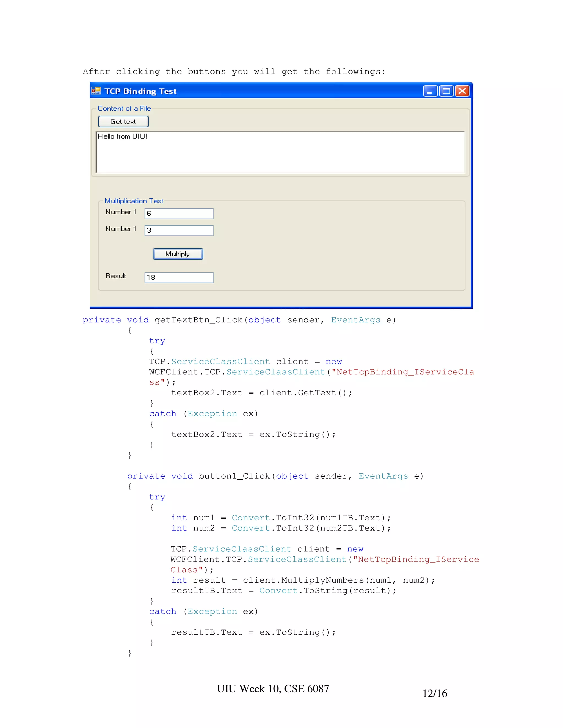Screen dimensions: 563x728
Task: Click the TCP Binding Test window icon
Action: point(96,91)
